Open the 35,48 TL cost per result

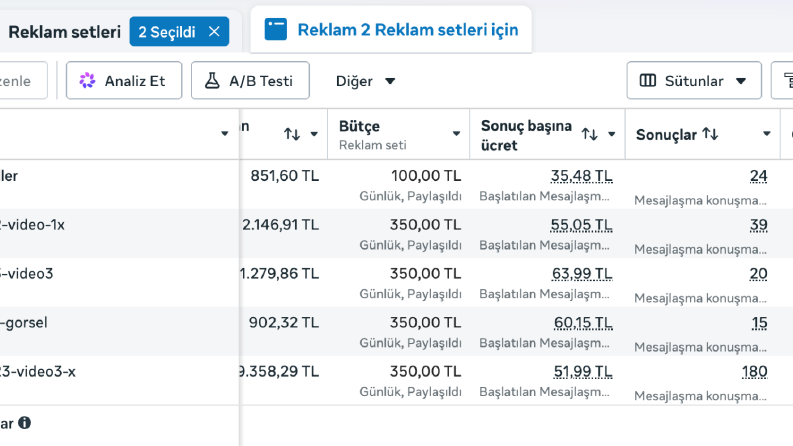click(x=581, y=176)
